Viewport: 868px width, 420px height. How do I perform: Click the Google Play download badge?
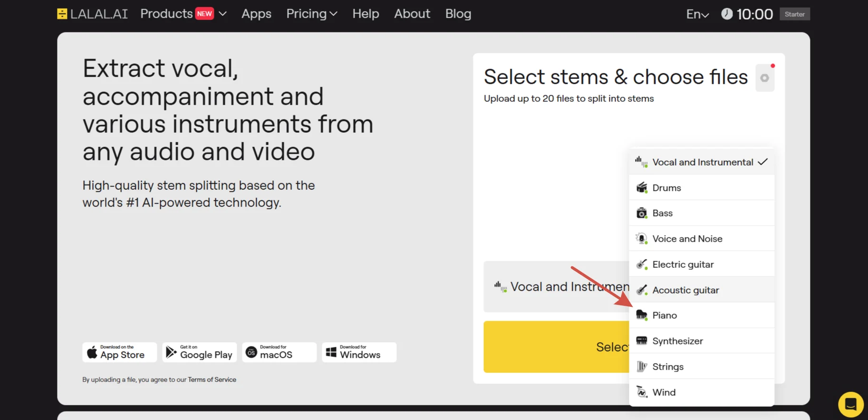click(x=199, y=352)
